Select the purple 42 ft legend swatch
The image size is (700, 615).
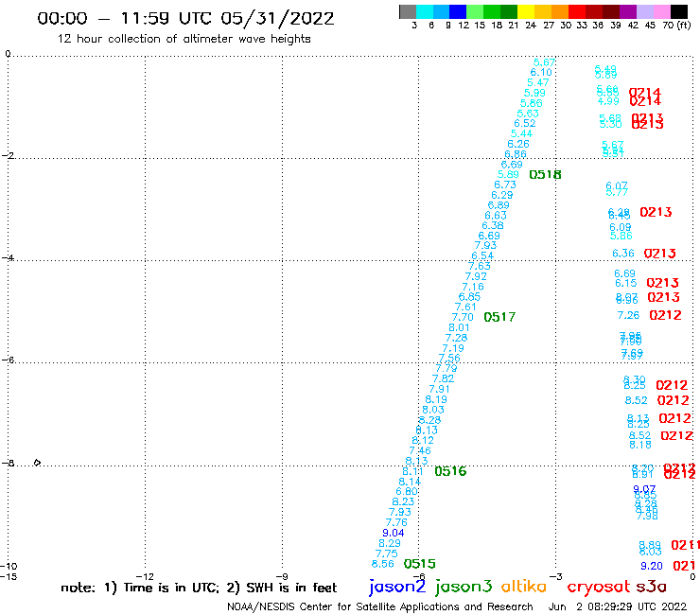click(628, 11)
